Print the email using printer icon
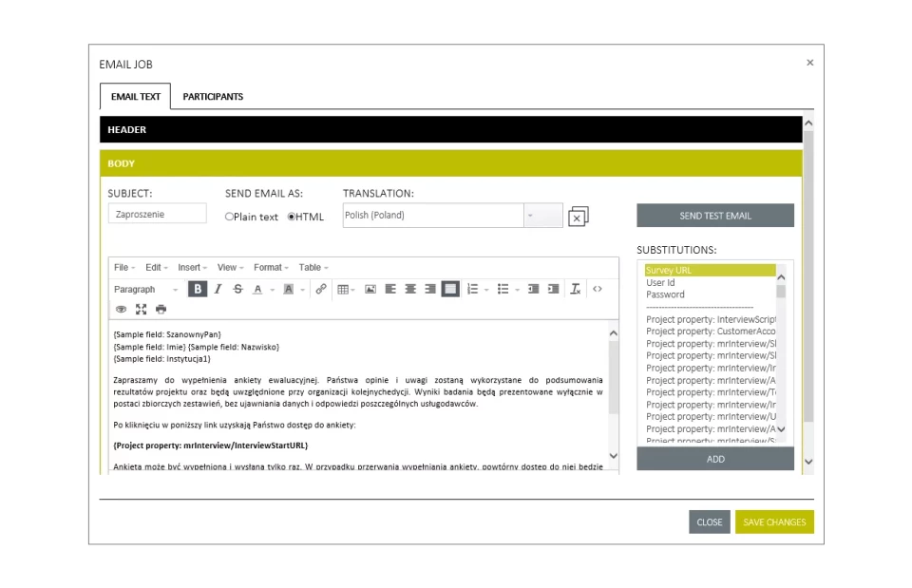912x588 pixels. 161,309
